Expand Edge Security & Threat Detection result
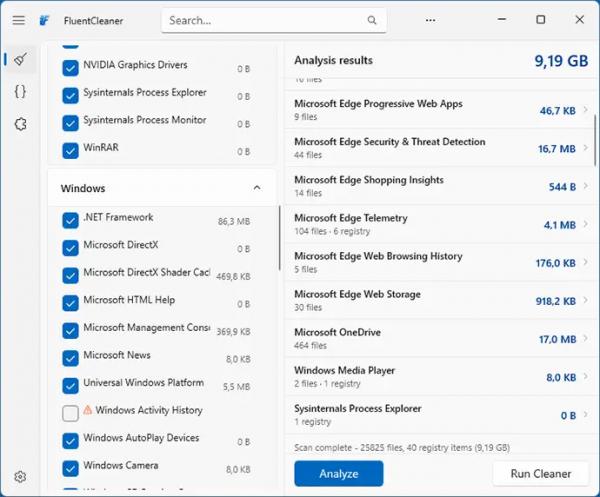Screen dimensions: 600x497 click(585, 148)
